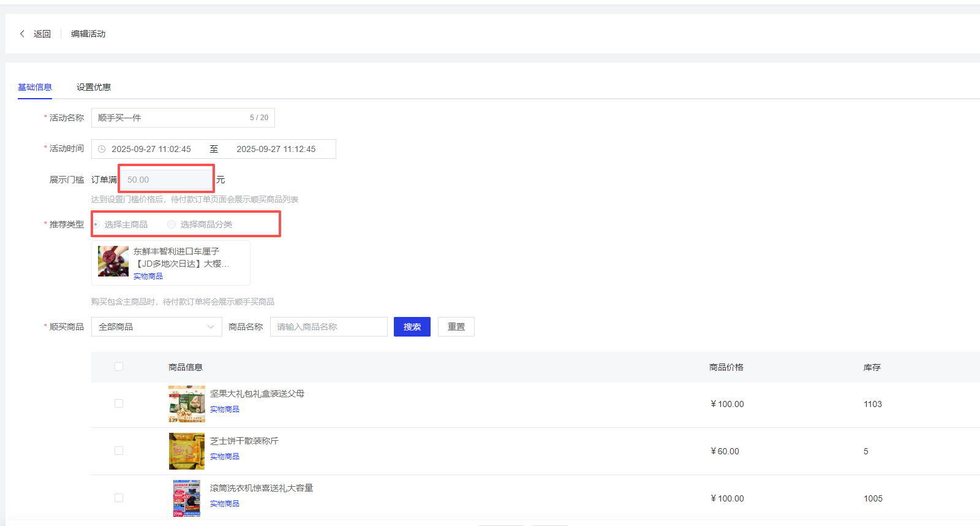Check the box for 芝士饼干散装称斤
Viewport: 980px width, 526px height.
click(x=119, y=451)
